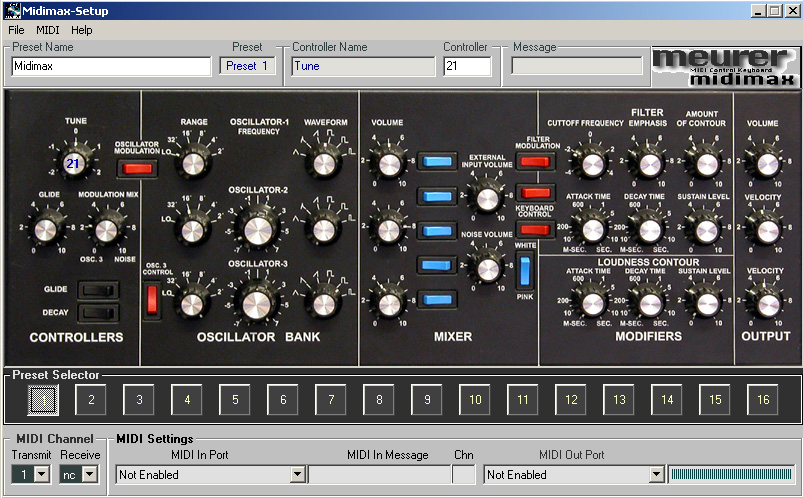
Task: Toggle the red Osc. 3 Control switch
Action: [x=152, y=300]
